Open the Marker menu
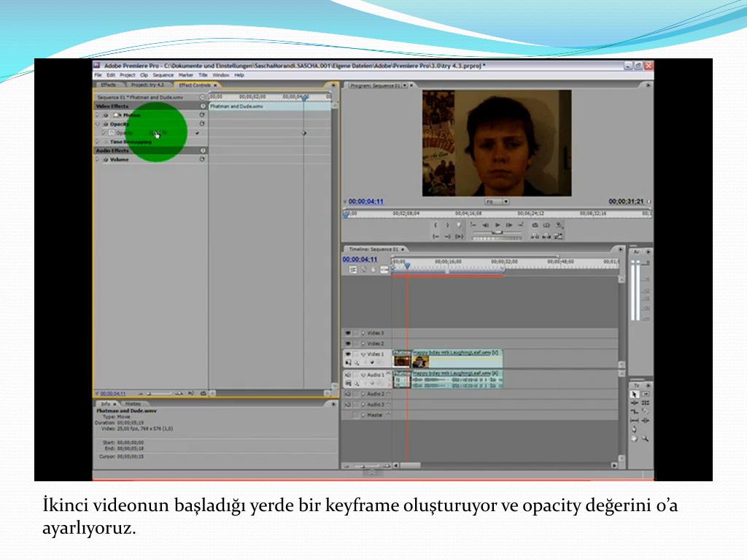The height and width of the screenshot is (560, 747). (x=186, y=75)
